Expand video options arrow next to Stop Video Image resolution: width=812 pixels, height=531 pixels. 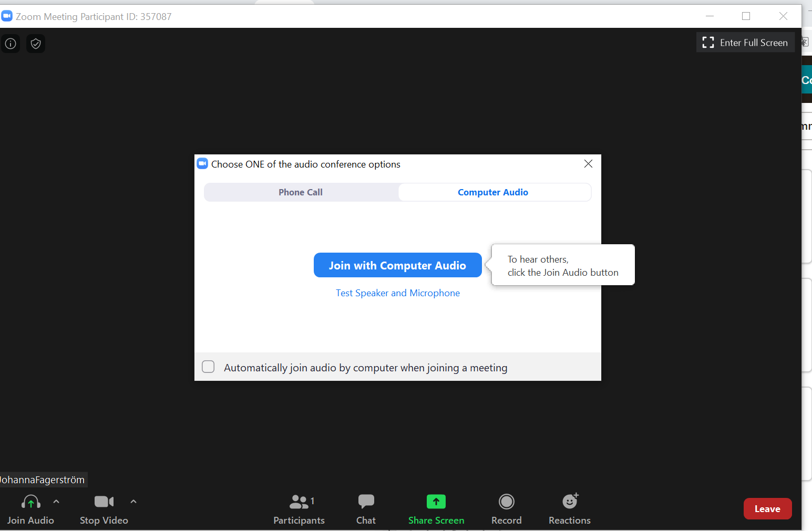[x=133, y=502]
